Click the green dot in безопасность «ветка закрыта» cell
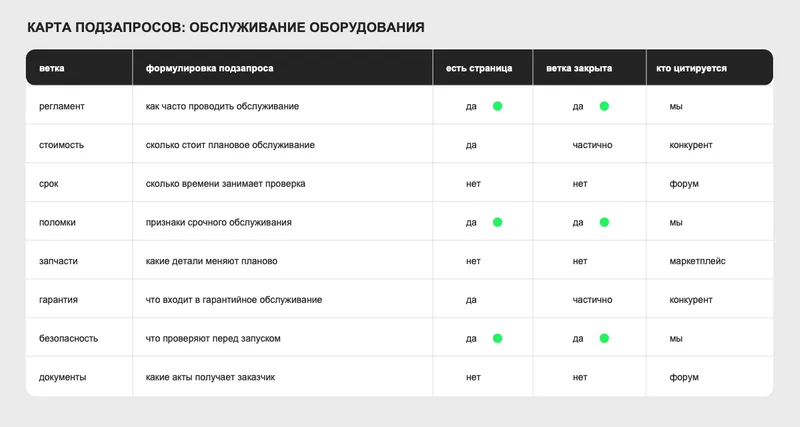800x427 pixels. (x=604, y=338)
